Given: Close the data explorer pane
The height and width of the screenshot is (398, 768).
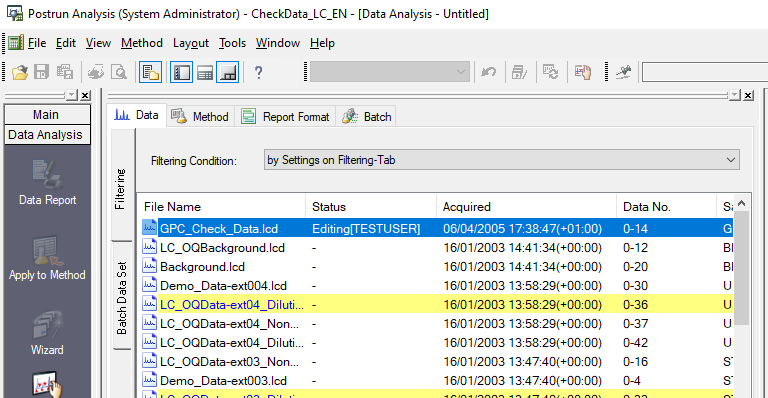Looking at the screenshot, I should [748, 95].
